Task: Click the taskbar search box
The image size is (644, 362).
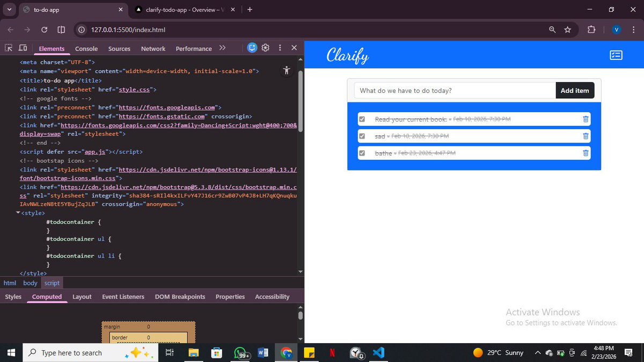Action: pos(90,353)
